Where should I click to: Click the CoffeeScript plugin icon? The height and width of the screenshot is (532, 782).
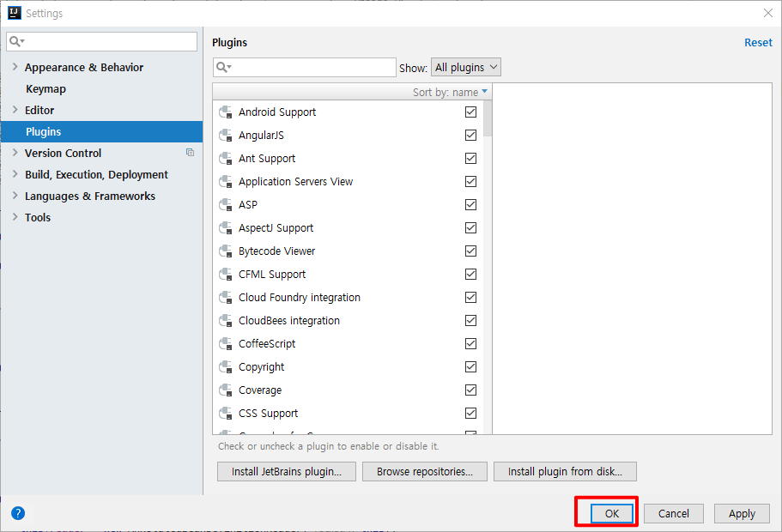click(226, 344)
